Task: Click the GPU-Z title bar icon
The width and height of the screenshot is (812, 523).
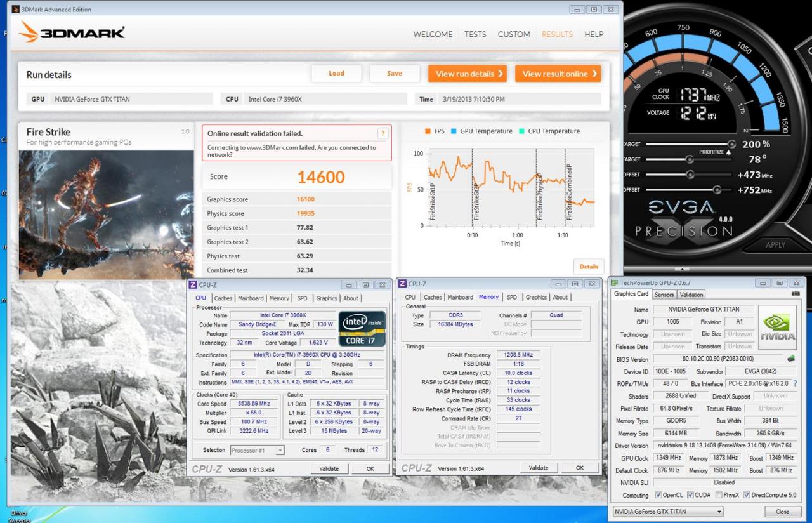Action: pyautogui.click(x=614, y=282)
